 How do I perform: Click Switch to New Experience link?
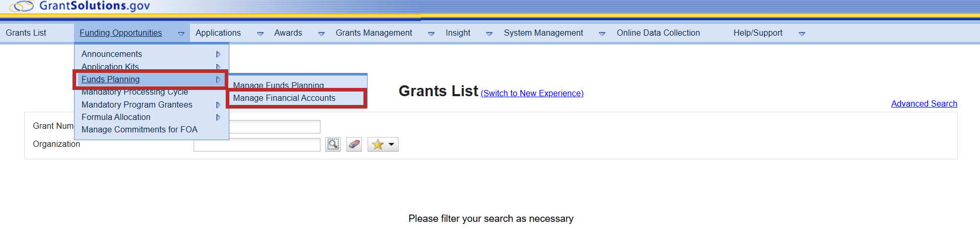532,94
